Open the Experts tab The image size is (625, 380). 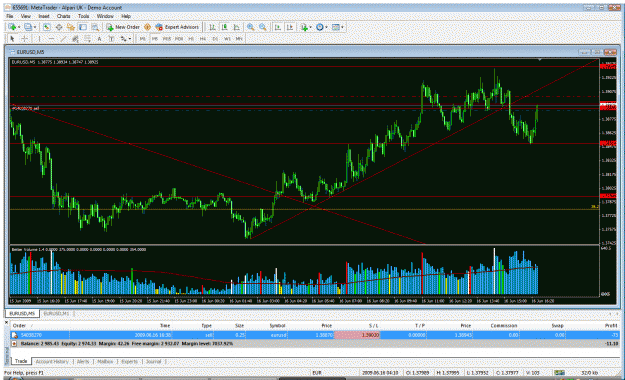pyautogui.click(x=130, y=361)
